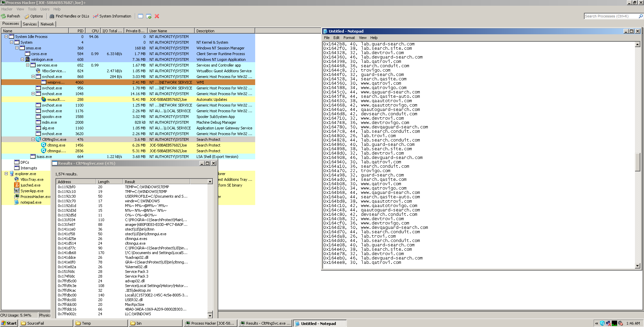This screenshot has height=327, width=644.
Task: Collapse svchost.exe PID 1048 node
Action: pyautogui.click(x=33, y=94)
